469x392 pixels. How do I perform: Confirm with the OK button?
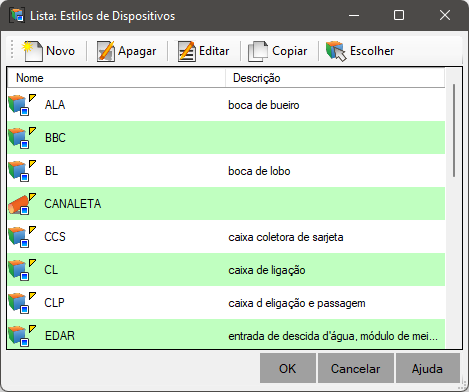click(x=288, y=368)
